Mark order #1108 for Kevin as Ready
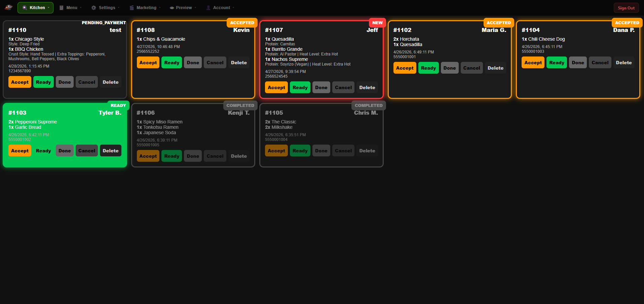The height and width of the screenshot is (304, 644). [x=172, y=63]
